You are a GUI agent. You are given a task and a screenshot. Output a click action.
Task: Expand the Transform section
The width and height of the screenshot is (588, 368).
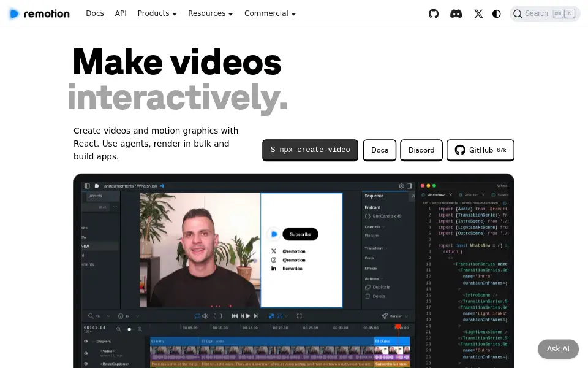[x=376, y=248]
